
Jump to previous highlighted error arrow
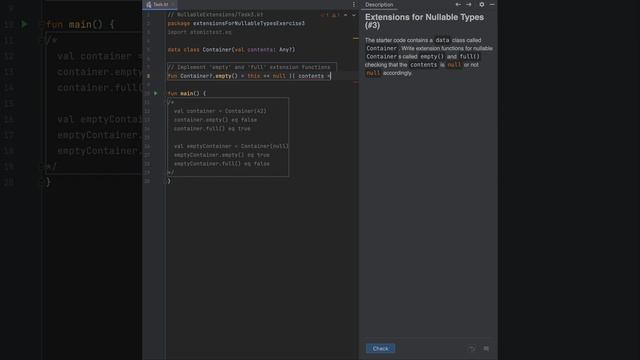[346, 15]
